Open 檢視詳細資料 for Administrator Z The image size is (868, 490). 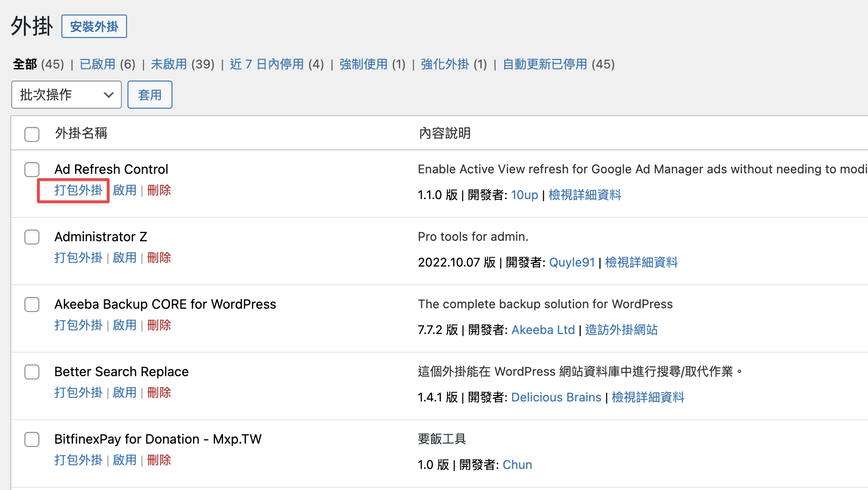[641, 262]
